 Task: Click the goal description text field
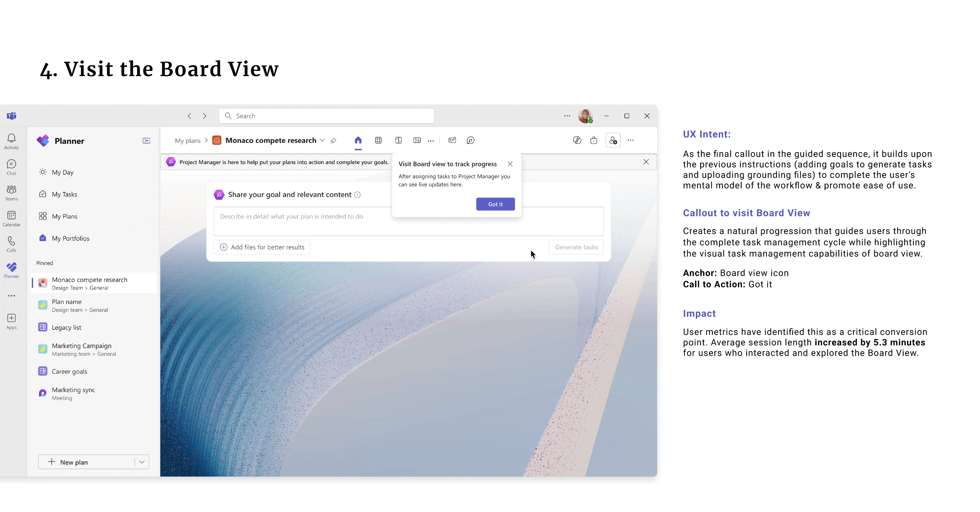tap(409, 221)
